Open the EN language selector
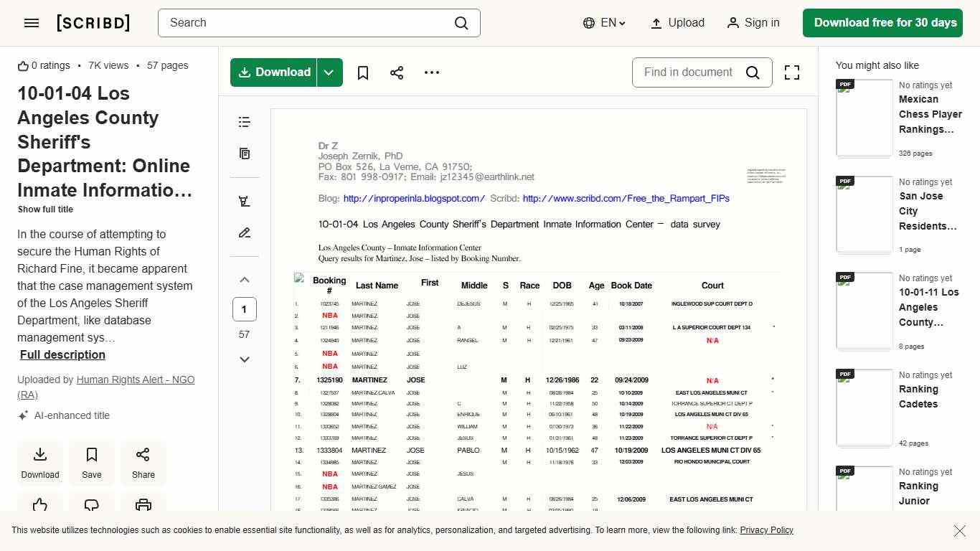 [x=603, y=22]
